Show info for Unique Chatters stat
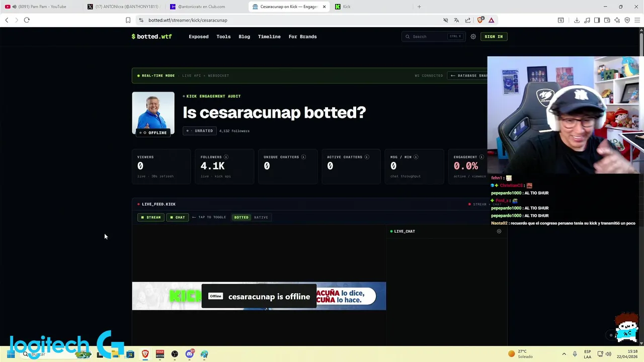The width and height of the screenshot is (644, 362). (x=303, y=157)
